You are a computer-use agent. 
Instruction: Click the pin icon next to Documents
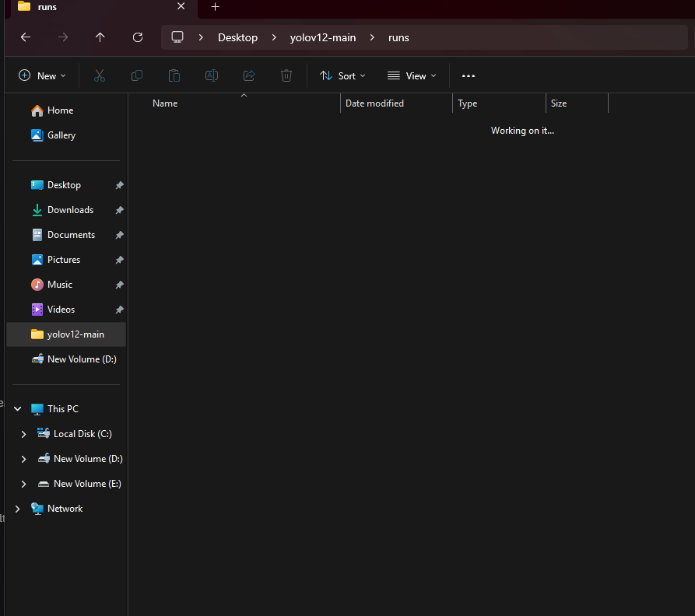tap(119, 235)
